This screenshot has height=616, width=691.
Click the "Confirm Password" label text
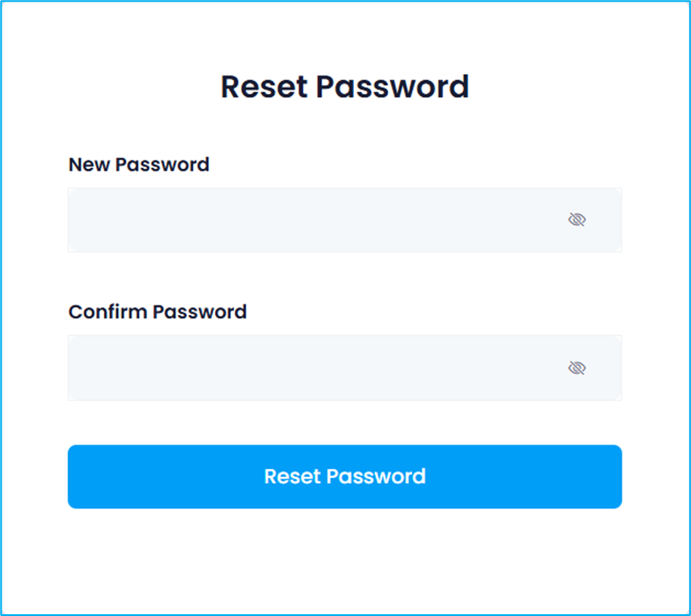point(158,312)
